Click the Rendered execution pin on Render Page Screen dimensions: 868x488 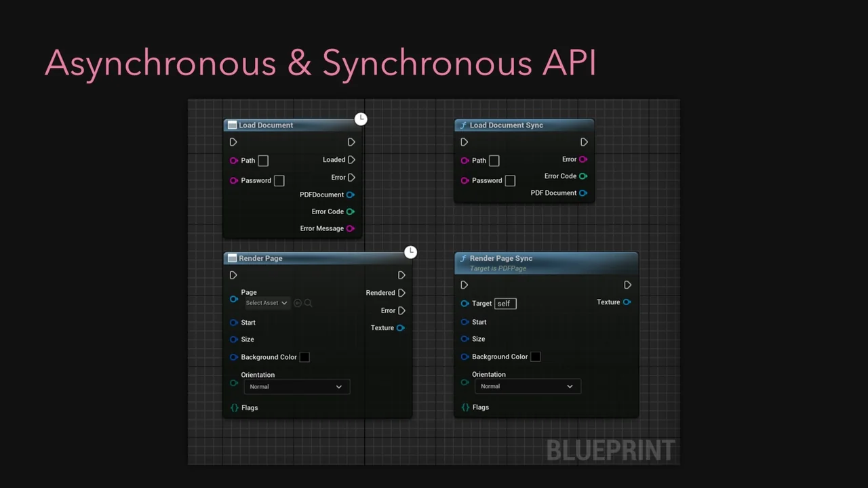click(401, 293)
